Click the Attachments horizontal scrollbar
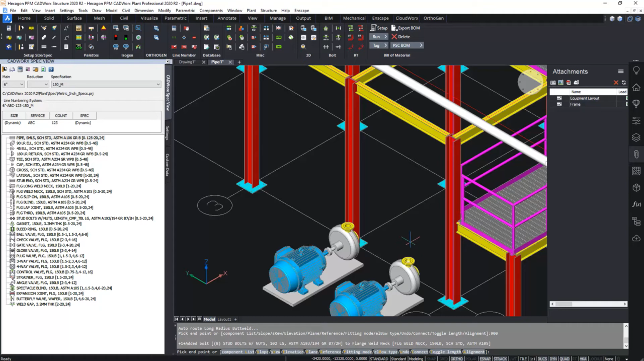This screenshot has width=644, height=361. click(x=588, y=304)
